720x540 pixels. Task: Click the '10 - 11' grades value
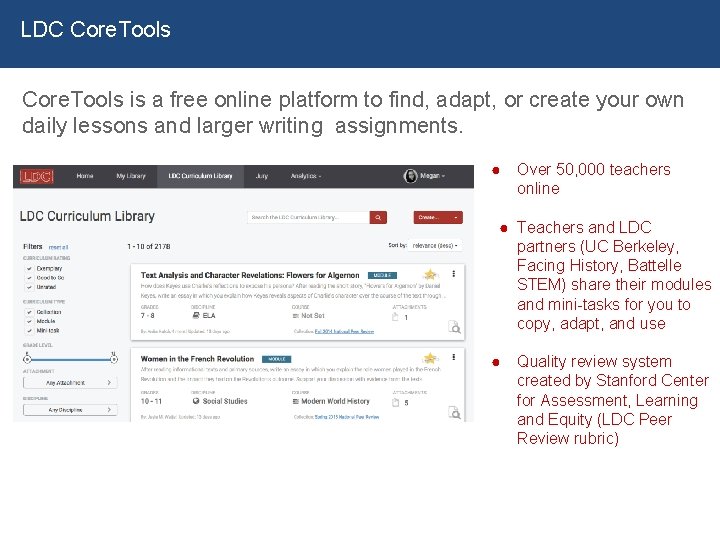click(x=151, y=401)
